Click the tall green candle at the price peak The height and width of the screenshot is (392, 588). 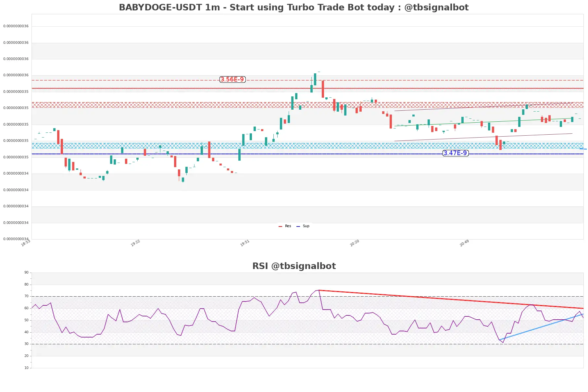click(x=315, y=79)
